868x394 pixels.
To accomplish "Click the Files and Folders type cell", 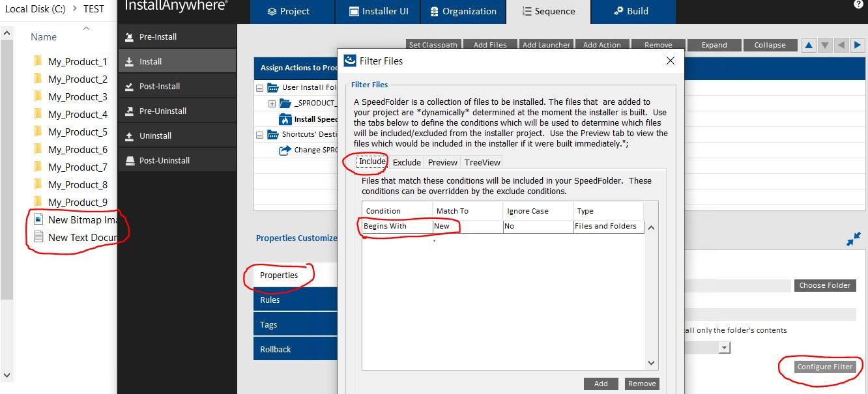I will 609,227.
